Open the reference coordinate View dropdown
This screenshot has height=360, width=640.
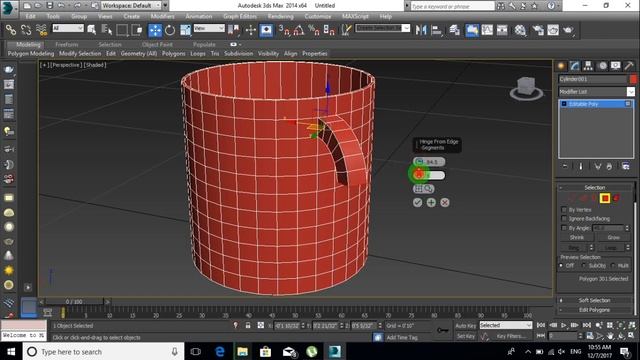pyautogui.click(x=209, y=28)
